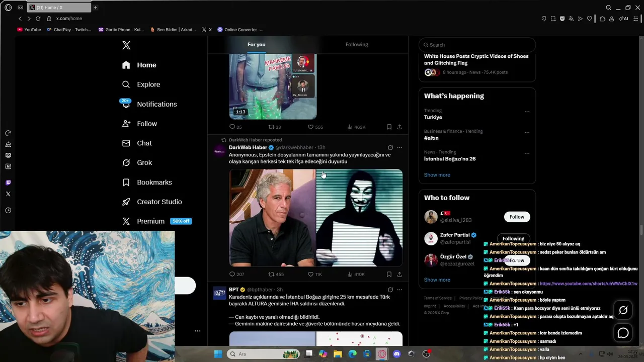Image resolution: width=644 pixels, height=362 pixels.
Task: Open the Easy Setup sliders icon
Action: coord(636,19)
